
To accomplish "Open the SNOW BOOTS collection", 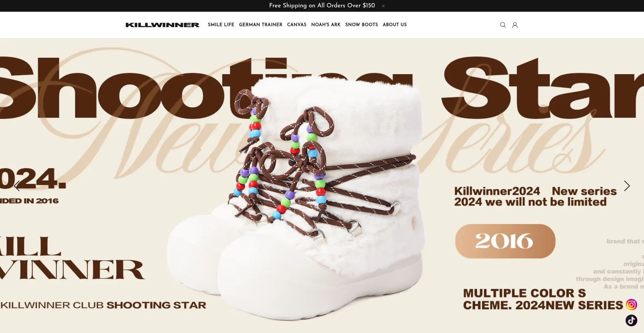I will point(362,24).
